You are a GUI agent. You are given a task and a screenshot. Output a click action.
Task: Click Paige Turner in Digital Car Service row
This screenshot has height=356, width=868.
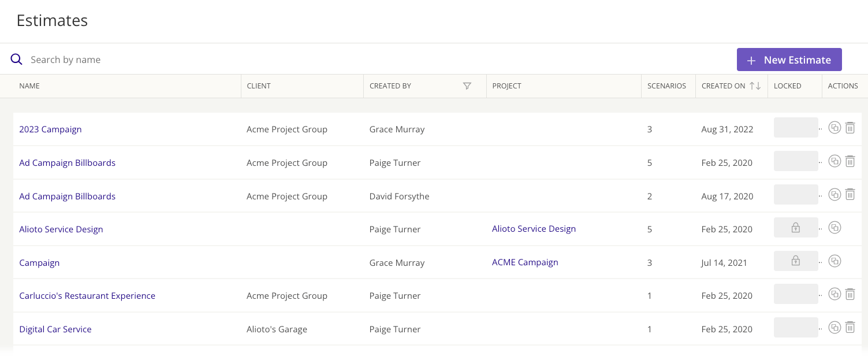click(395, 329)
